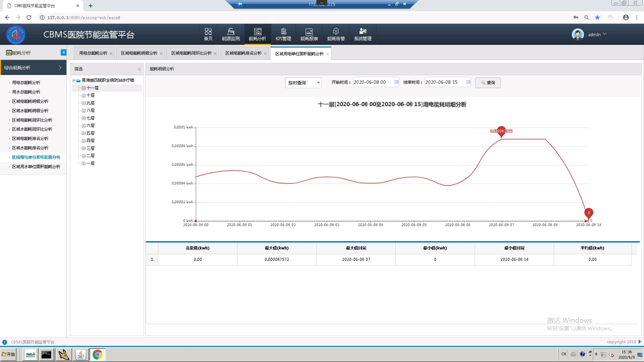Open the 首页 home nav icon

208,34
